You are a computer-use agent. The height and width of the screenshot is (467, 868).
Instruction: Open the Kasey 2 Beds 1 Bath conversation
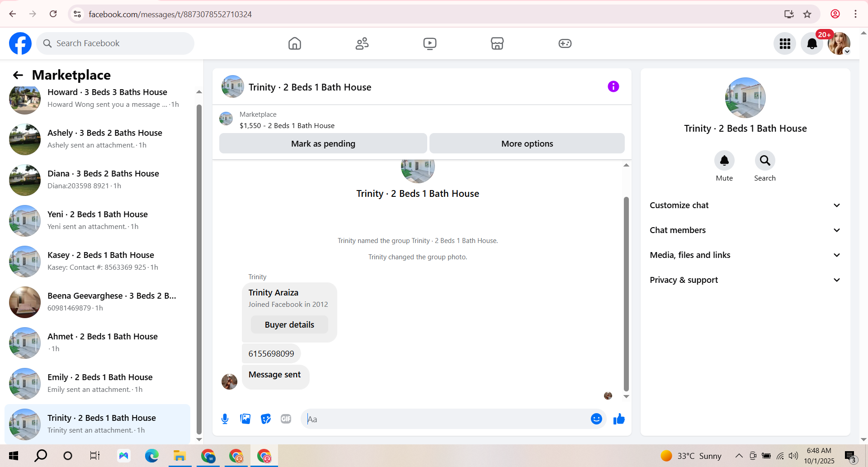(x=97, y=261)
